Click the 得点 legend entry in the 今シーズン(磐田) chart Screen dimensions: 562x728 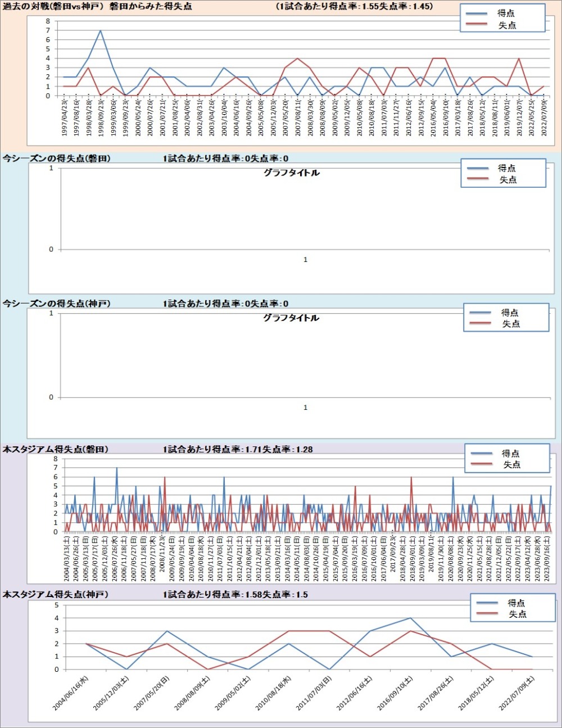pyautogui.click(x=506, y=168)
